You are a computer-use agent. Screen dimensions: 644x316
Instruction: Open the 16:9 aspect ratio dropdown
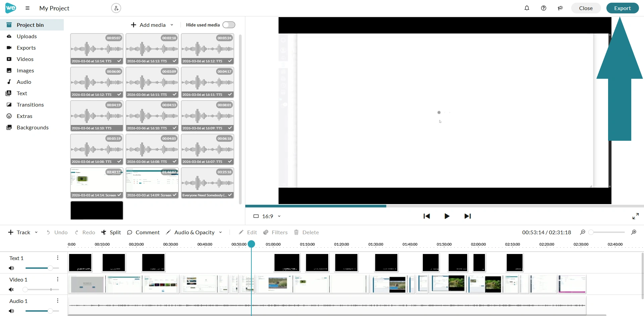pyautogui.click(x=267, y=216)
